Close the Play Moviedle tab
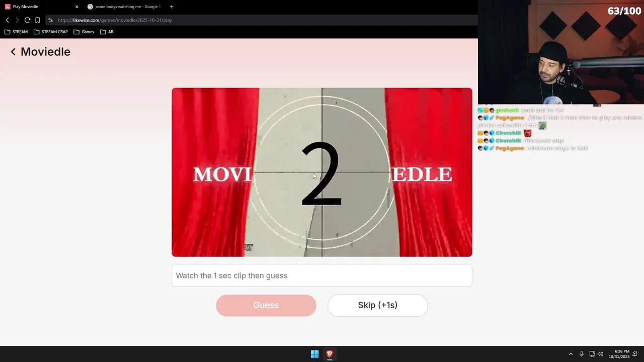This screenshot has width=644, height=362. click(x=76, y=7)
